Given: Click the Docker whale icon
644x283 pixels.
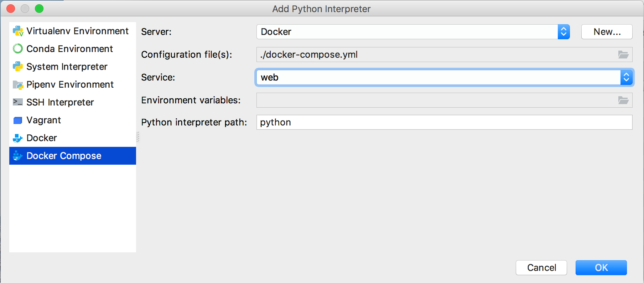Looking at the screenshot, I should click(x=18, y=138).
